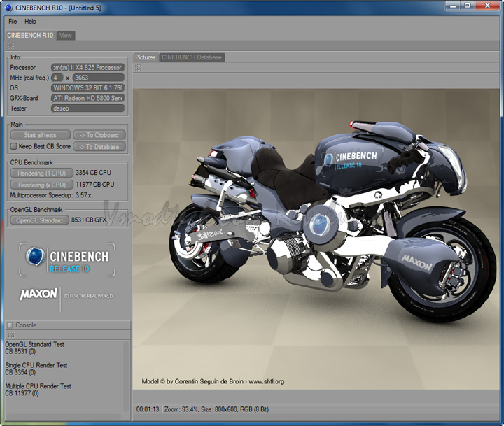Close the CINEBENCH R10 window
Image resolution: width=504 pixels, height=426 pixels.
(488, 6)
